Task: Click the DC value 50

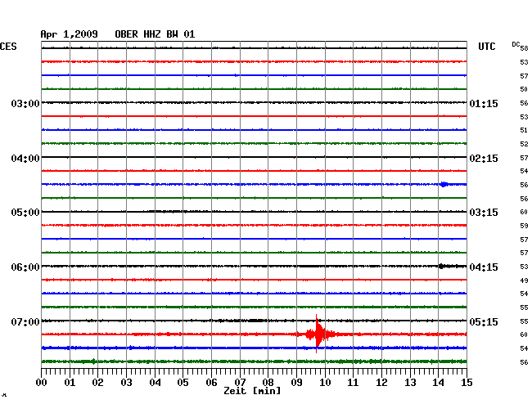Action: click(x=524, y=89)
